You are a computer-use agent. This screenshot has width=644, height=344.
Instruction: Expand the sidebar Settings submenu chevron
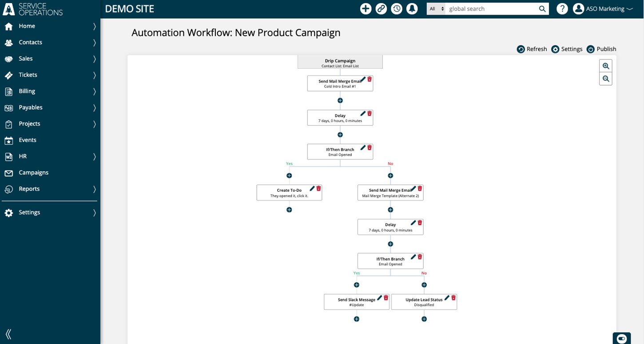click(94, 213)
